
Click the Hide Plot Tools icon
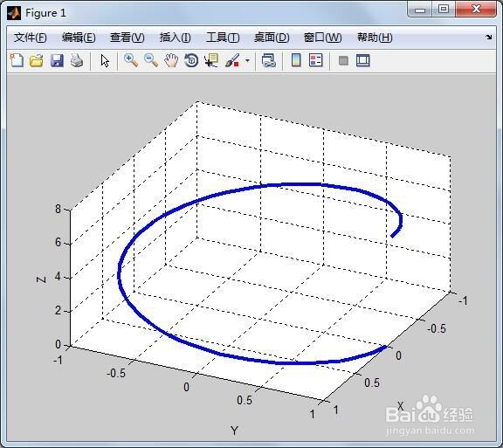[x=343, y=60]
